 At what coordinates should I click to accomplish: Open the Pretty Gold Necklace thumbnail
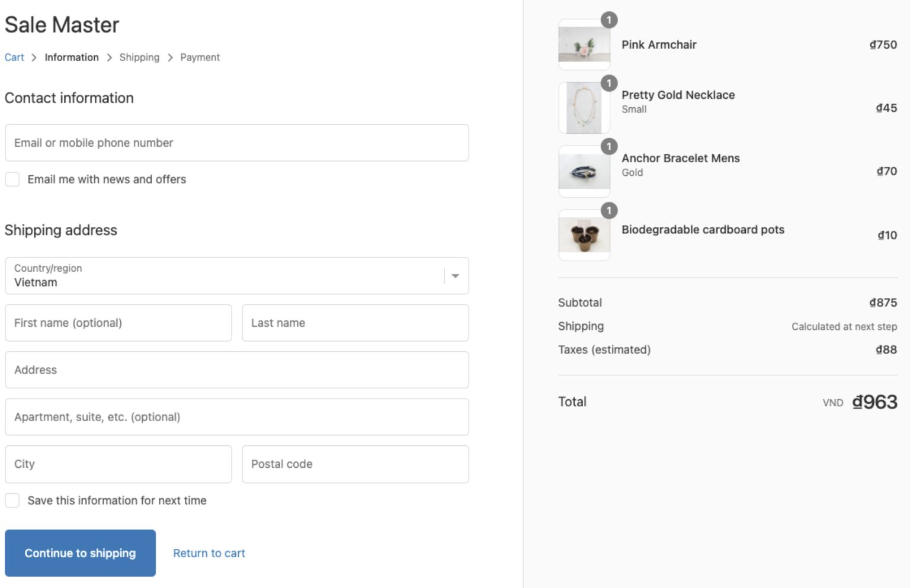point(584,108)
